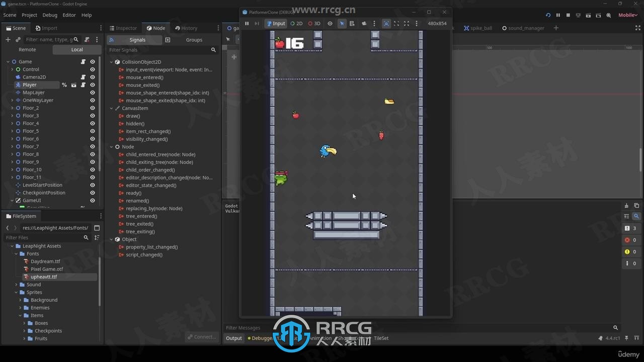The width and height of the screenshot is (644, 362).
Task: Expand the Background folder in FileSystem
Action: click(x=20, y=300)
